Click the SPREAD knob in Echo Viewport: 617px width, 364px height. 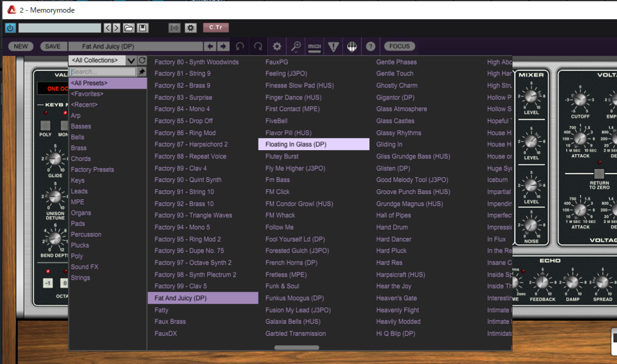click(602, 282)
